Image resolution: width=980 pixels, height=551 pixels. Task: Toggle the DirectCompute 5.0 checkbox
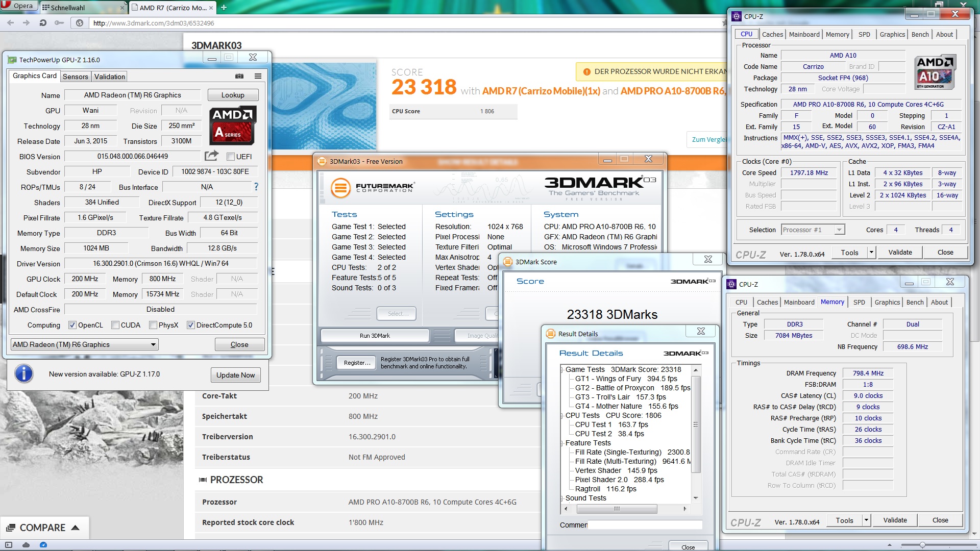tap(191, 325)
